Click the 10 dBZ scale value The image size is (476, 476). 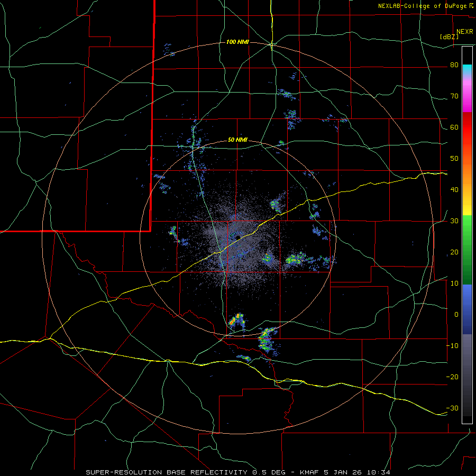point(454,283)
